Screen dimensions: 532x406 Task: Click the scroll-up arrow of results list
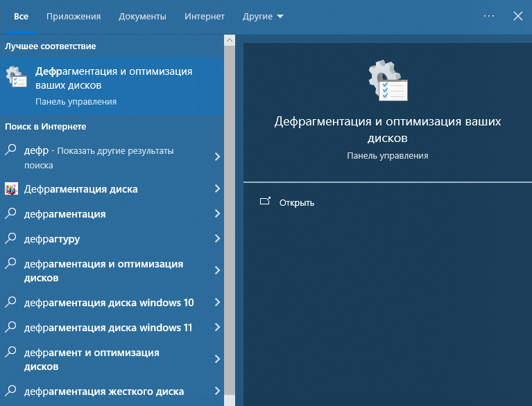pos(230,40)
